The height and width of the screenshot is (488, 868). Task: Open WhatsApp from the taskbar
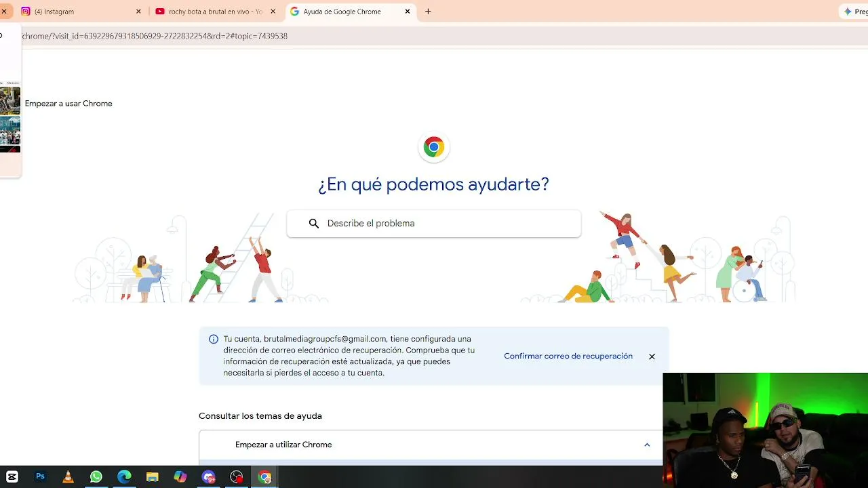coord(96,477)
